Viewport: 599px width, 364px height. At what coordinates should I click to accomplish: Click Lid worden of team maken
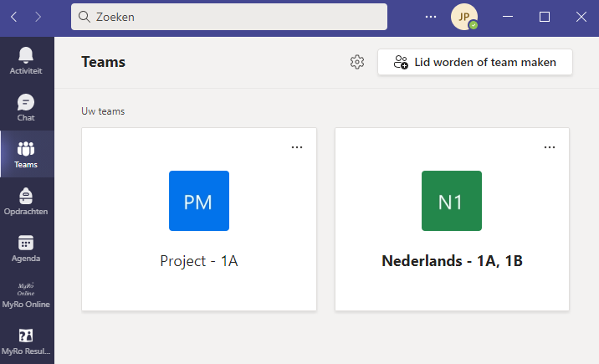coord(474,62)
